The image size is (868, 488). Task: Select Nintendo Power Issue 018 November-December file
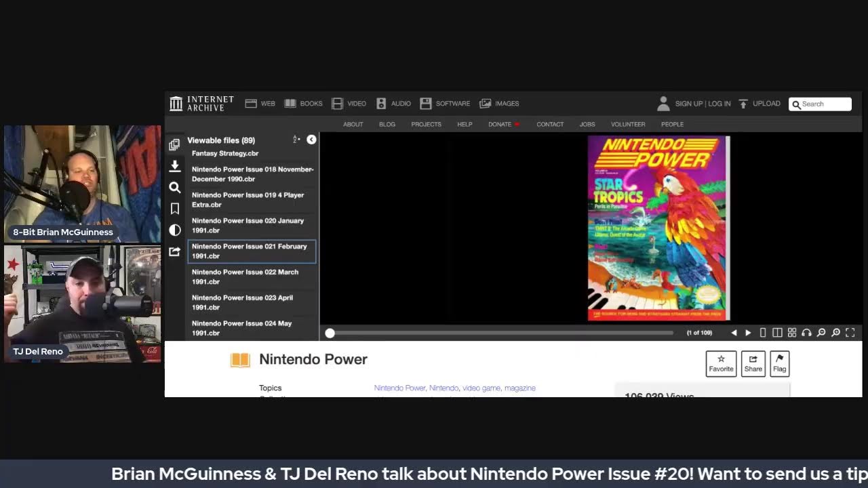(x=252, y=174)
